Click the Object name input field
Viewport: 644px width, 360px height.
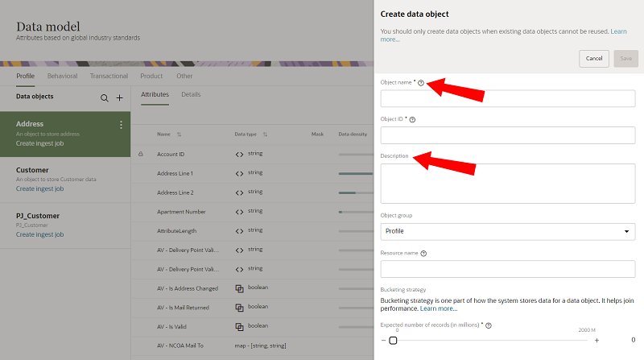click(x=507, y=98)
